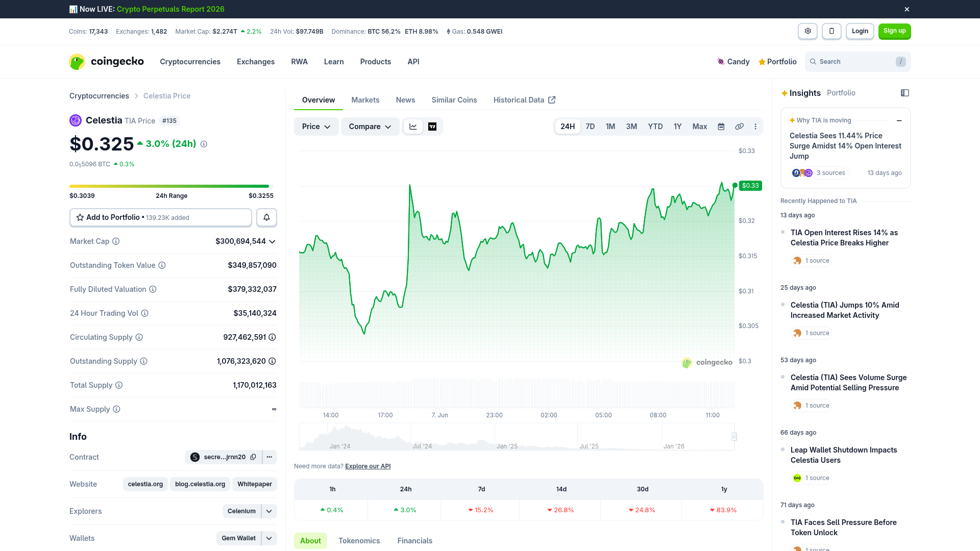Click info icon next to 3.0% (24h)
Screen dimensions: 980x551
[x=204, y=144]
